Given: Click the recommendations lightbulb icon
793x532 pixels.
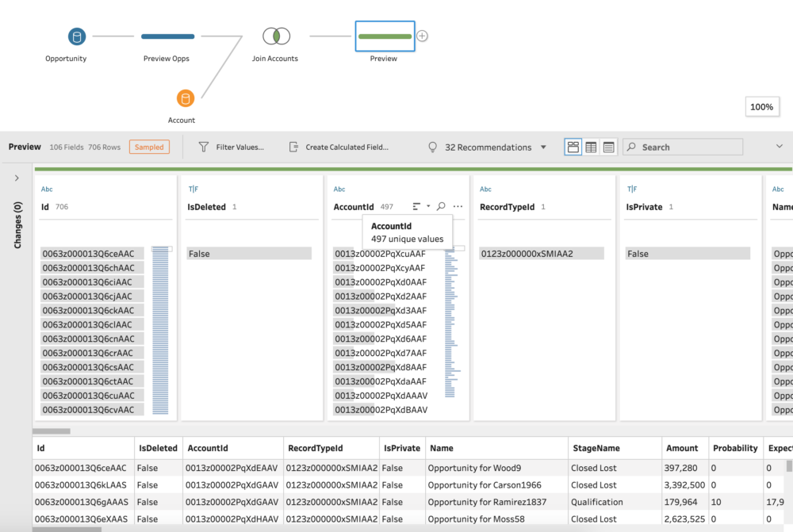Looking at the screenshot, I should point(432,147).
